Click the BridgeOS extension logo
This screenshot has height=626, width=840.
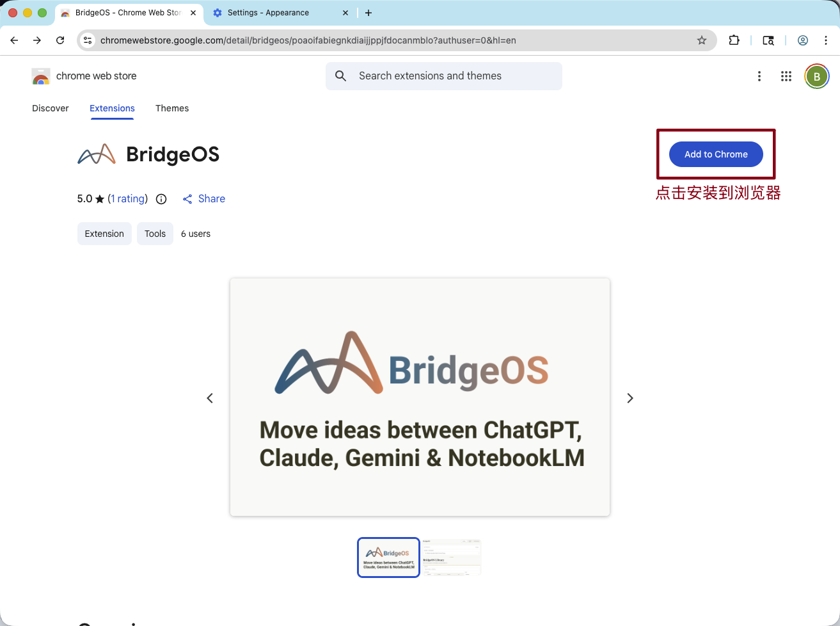pyautogui.click(x=96, y=154)
